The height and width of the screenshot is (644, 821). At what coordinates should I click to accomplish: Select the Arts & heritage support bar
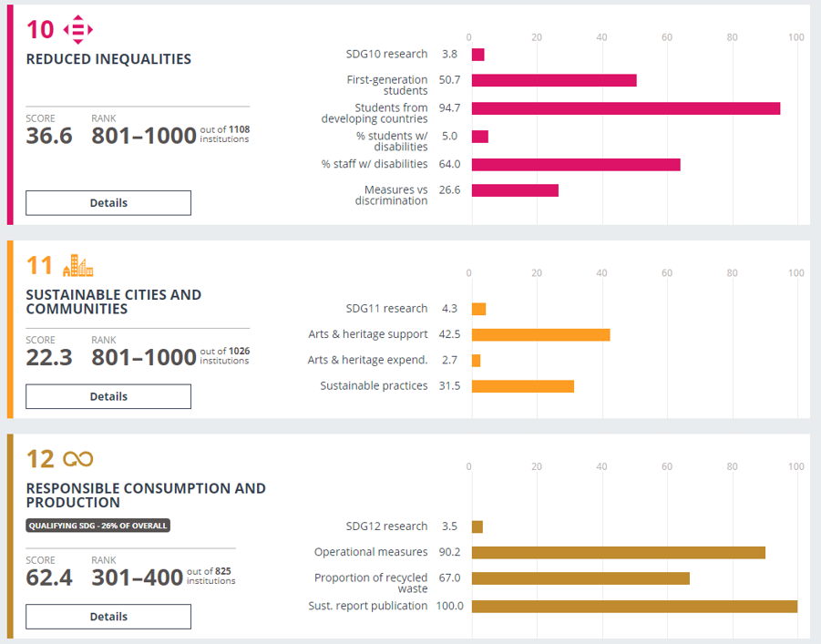pyautogui.click(x=540, y=335)
